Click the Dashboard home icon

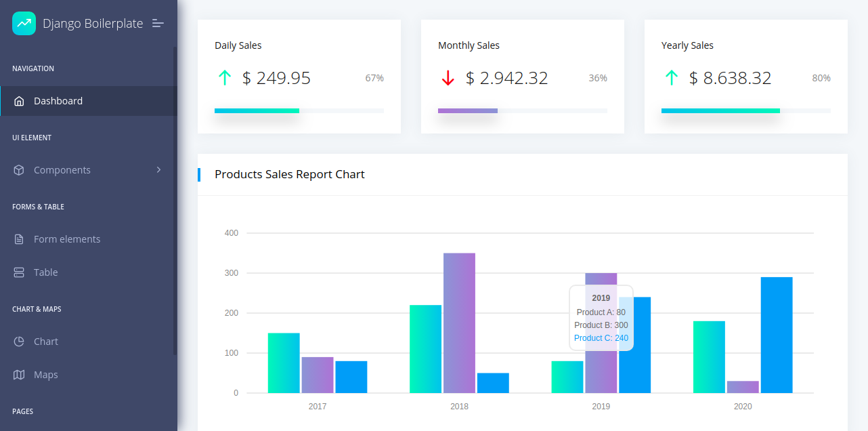pyautogui.click(x=19, y=101)
